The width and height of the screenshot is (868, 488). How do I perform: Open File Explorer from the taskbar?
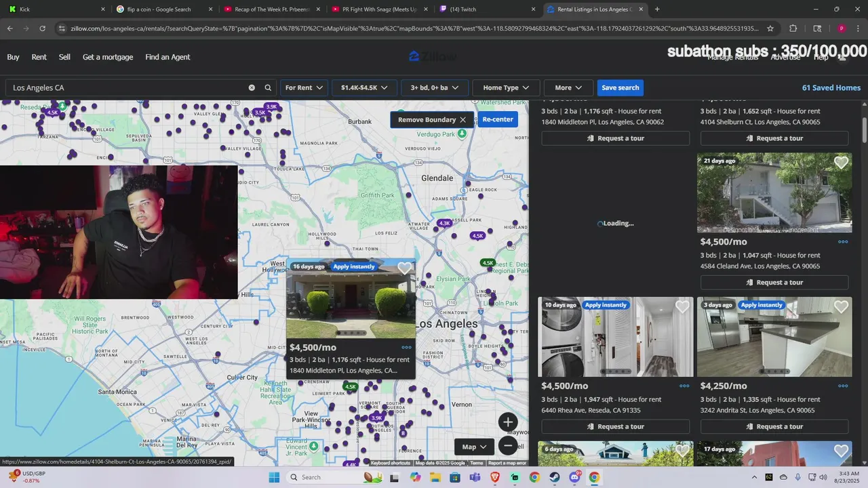click(x=435, y=477)
